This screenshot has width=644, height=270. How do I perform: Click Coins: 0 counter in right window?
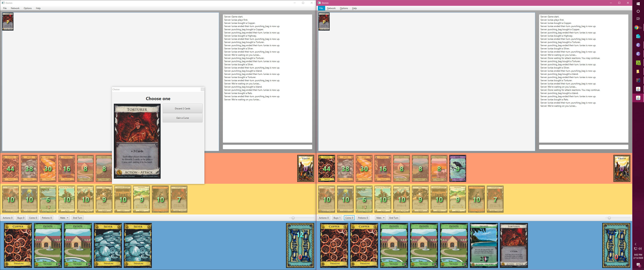pos(349,218)
